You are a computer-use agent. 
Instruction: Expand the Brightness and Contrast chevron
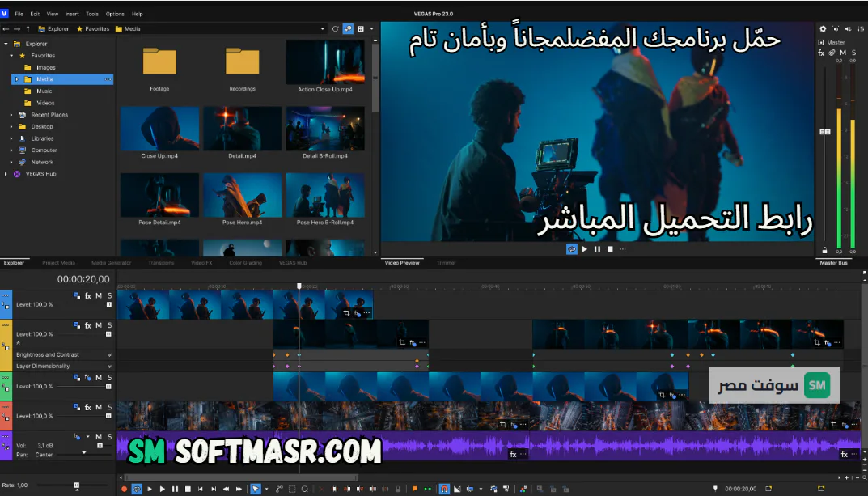pyautogui.click(x=109, y=355)
